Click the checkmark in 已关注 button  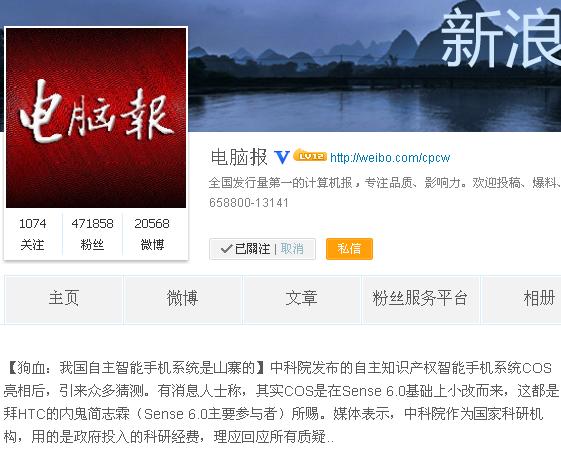coord(226,249)
